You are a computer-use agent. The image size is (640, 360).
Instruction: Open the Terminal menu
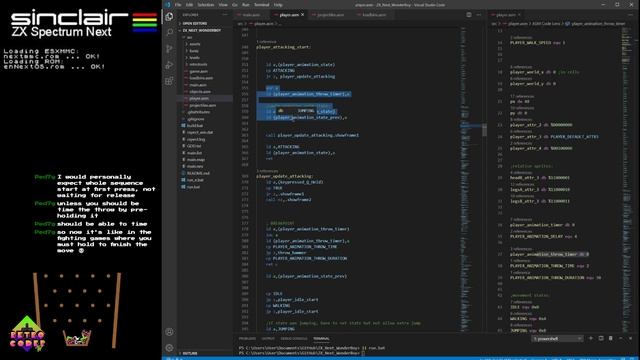tap(262, 5)
